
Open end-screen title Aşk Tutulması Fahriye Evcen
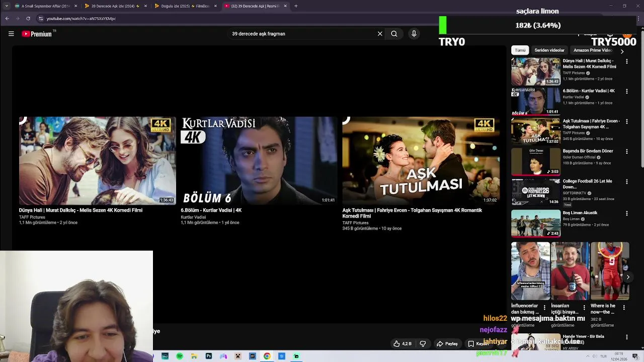412,213
